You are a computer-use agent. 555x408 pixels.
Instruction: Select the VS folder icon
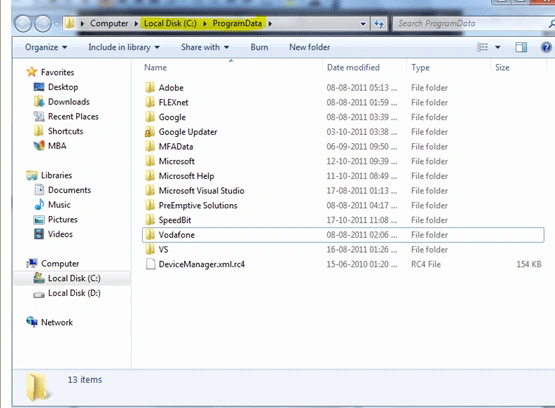coord(150,249)
